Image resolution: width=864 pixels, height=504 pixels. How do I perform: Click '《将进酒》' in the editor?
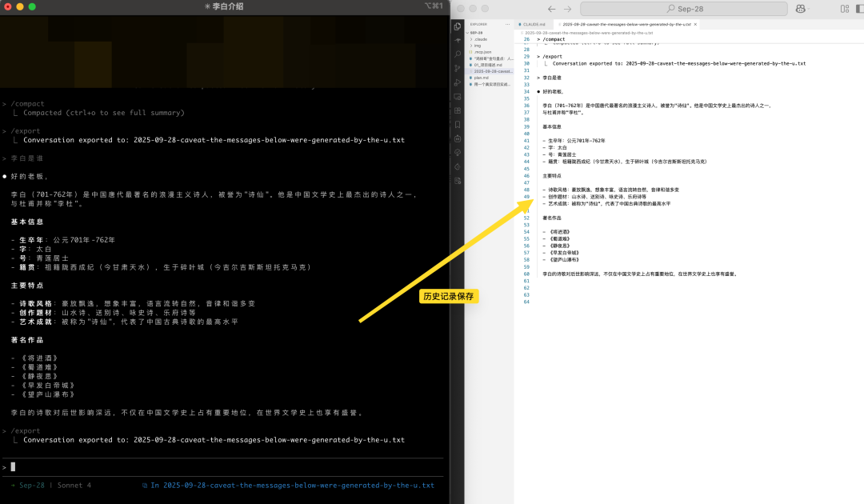pos(558,232)
